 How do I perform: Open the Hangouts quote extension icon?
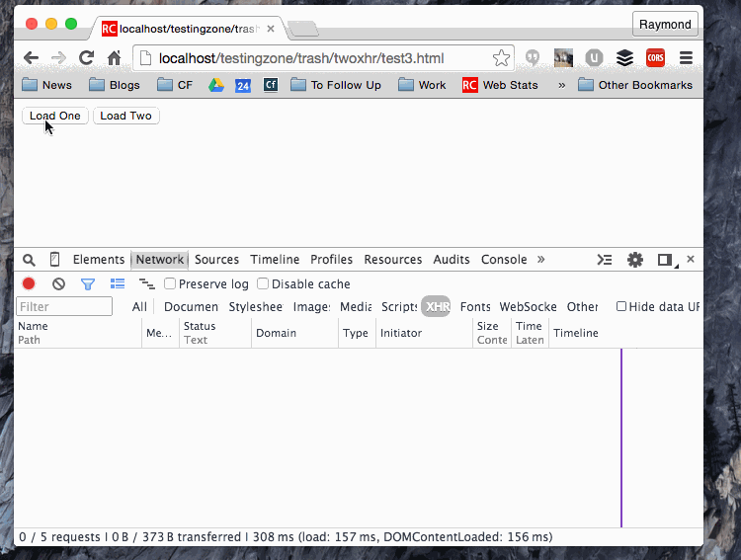533,58
